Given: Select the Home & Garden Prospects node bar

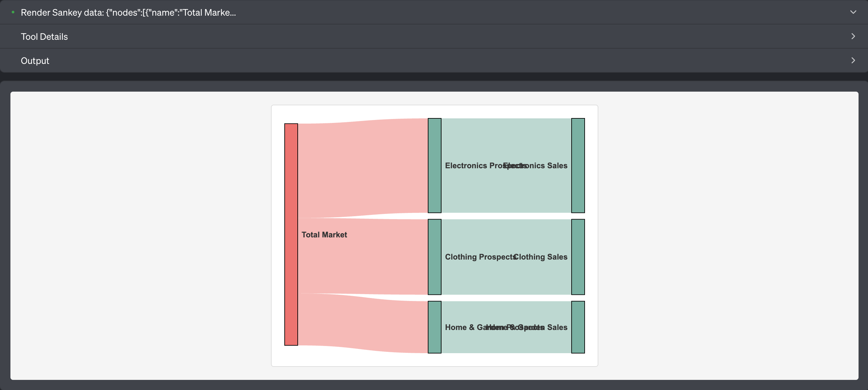Looking at the screenshot, I should (x=434, y=327).
